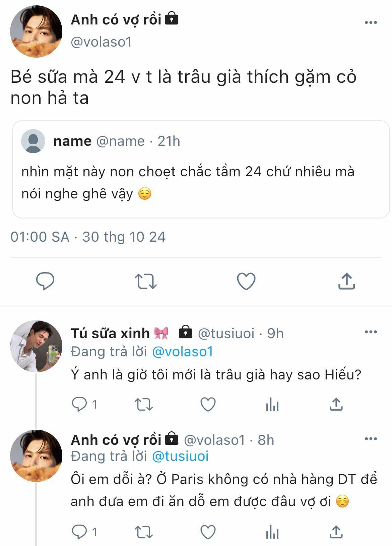The height and width of the screenshot is (546, 392).
Task: View analytics for Tú sữa xinh's reply
Action: (x=272, y=404)
